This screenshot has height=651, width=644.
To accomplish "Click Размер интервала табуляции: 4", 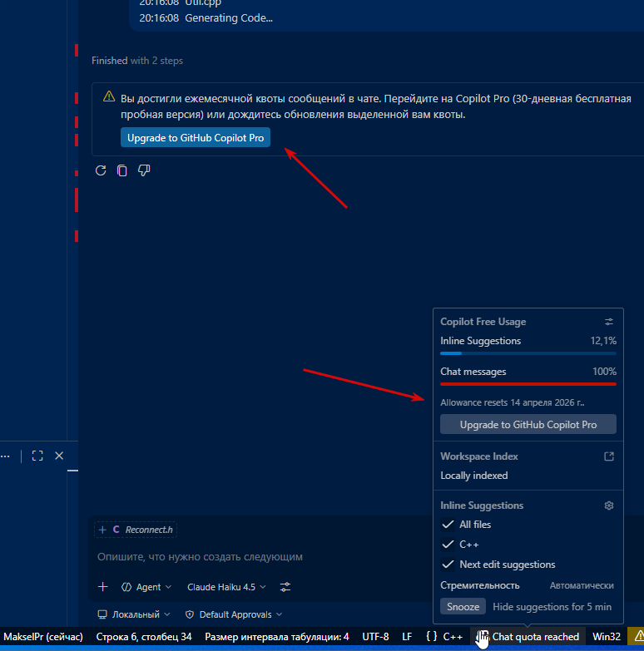I will (x=277, y=637).
